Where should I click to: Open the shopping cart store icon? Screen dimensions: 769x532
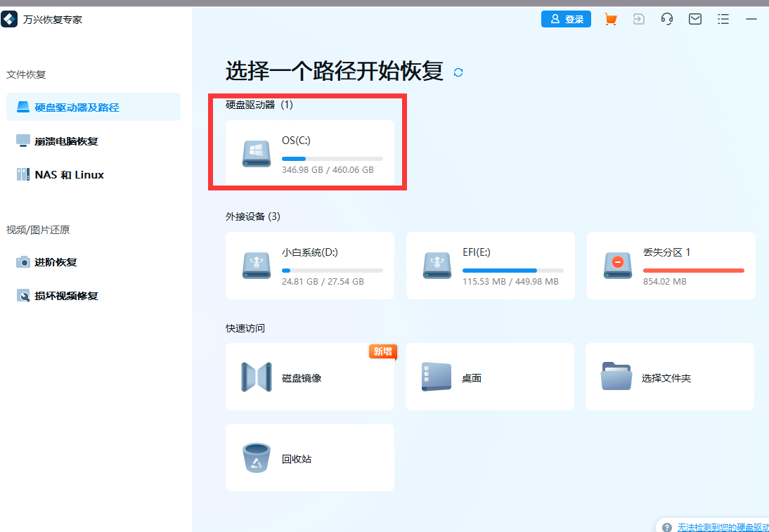[610, 19]
